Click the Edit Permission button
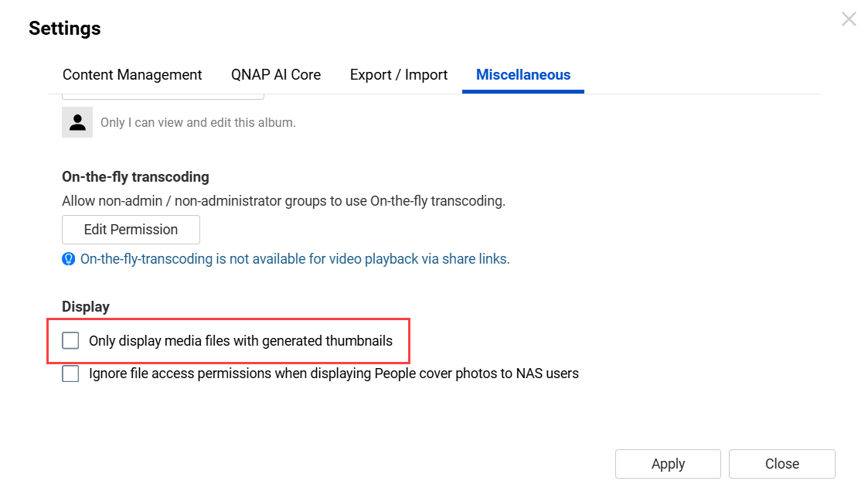868x498 pixels. (131, 230)
